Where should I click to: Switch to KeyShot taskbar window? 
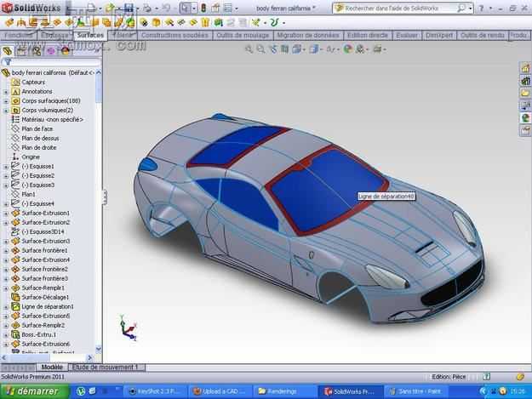pyautogui.click(x=155, y=391)
